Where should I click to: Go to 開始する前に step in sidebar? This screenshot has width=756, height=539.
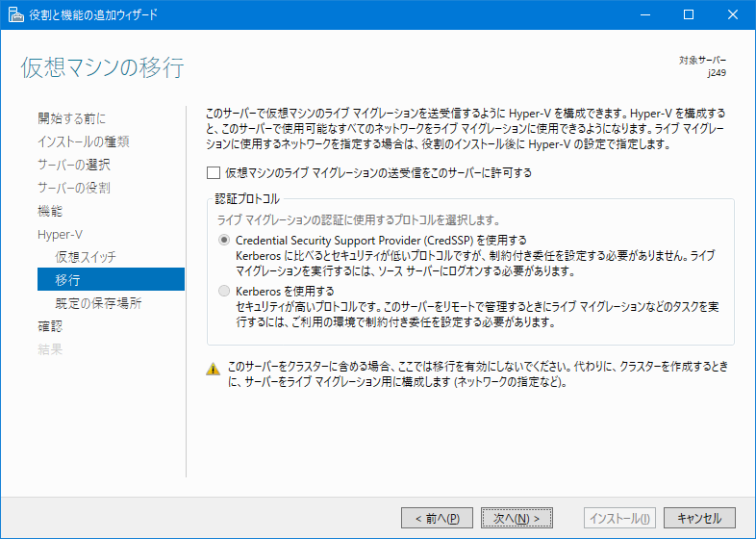[x=72, y=118]
